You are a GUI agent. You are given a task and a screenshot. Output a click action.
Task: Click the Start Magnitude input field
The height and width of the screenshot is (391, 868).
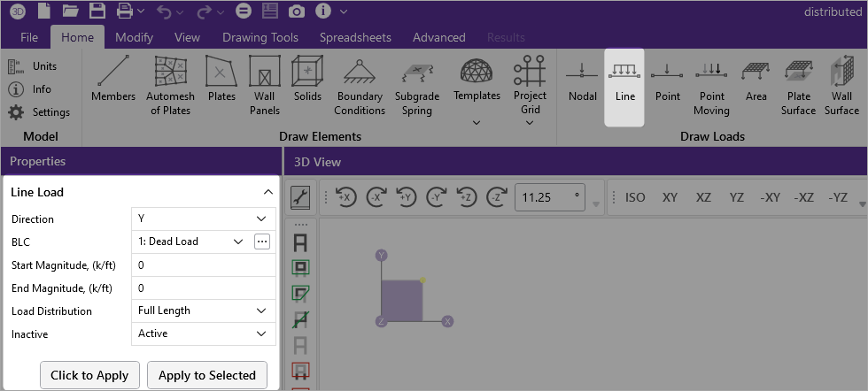pos(204,264)
